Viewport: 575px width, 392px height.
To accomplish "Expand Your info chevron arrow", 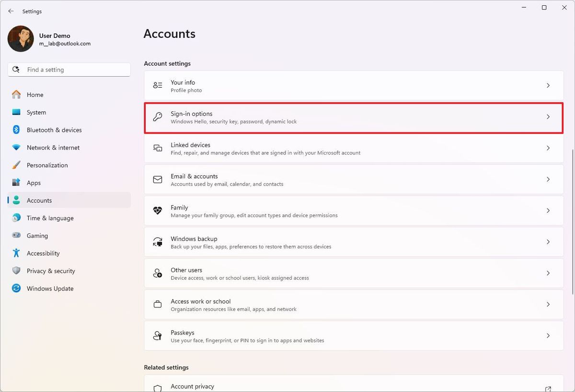I will 548,86.
